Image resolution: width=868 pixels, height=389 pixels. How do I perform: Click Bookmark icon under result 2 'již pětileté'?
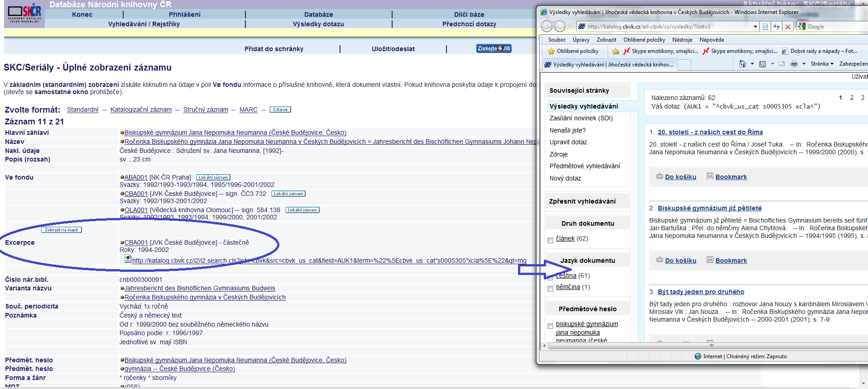(x=710, y=260)
